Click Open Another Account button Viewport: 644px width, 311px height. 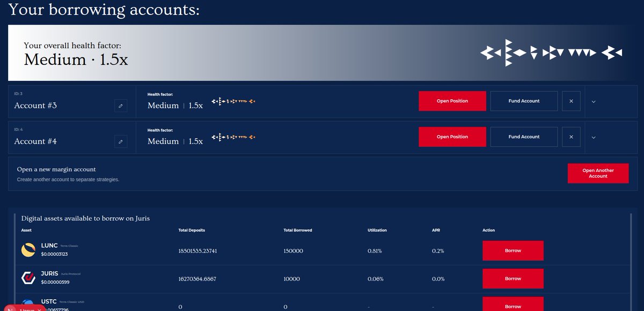coord(598,173)
